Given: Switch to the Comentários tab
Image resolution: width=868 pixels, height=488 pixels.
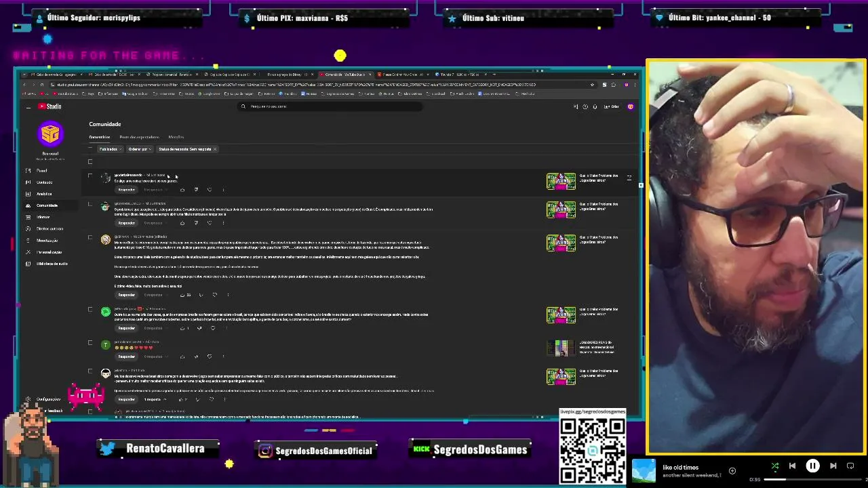Looking at the screenshot, I should coord(99,137).
